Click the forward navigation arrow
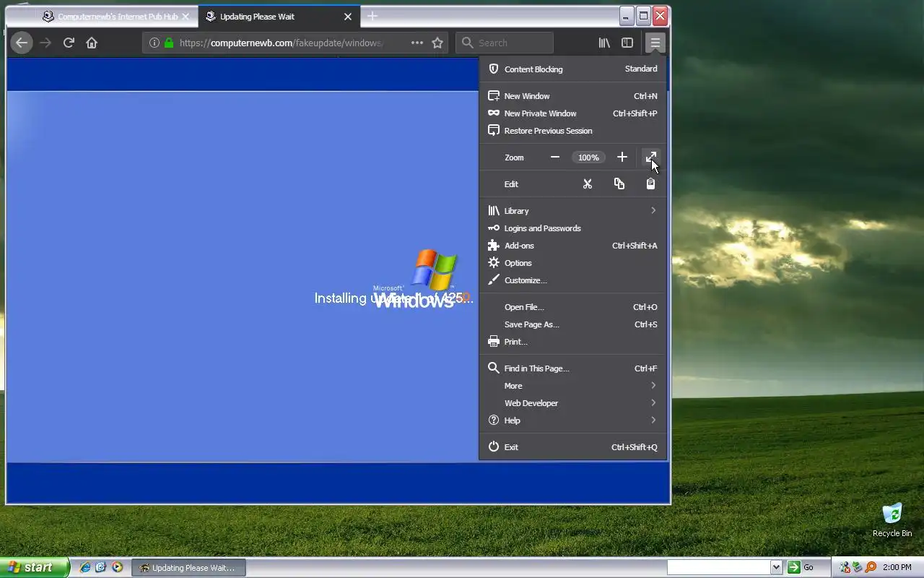The image size is (924, 578). point(45,43)
